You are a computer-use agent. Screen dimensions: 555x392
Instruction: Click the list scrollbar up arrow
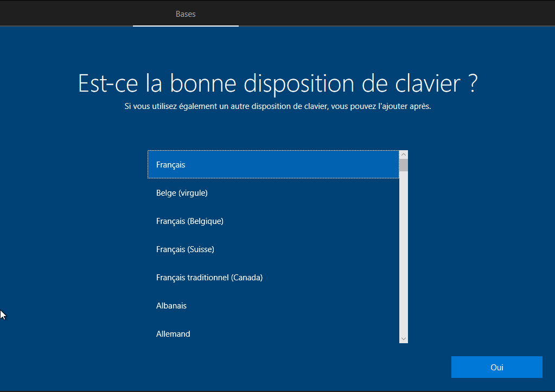tap(404, 155)
